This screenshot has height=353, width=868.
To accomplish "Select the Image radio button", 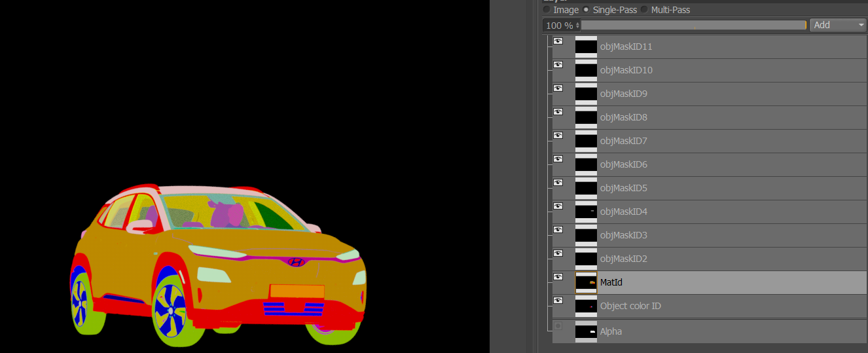I will point(547,10).
